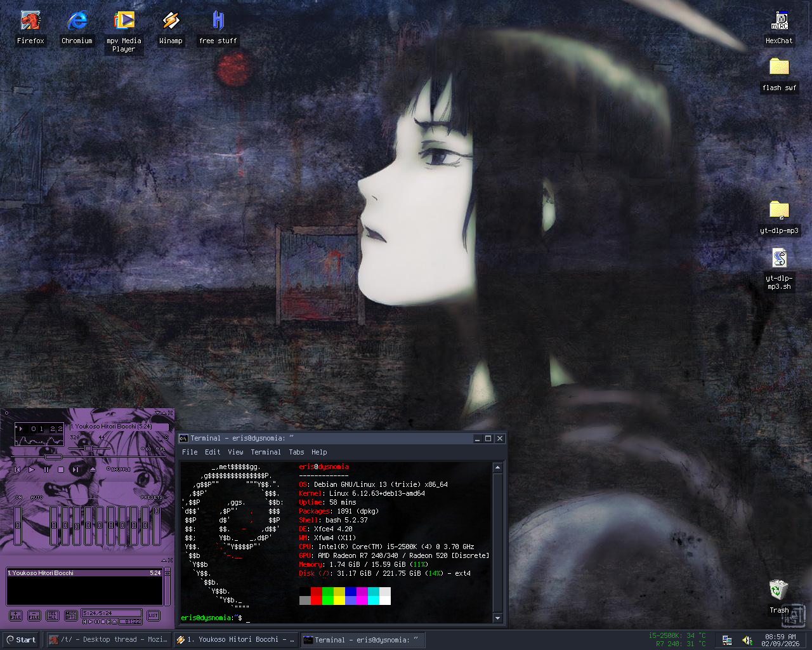The height and width of the screenshot is (650, 812).
Task: Click the Start button on taskbar
Action: click(x=21, y=640)
